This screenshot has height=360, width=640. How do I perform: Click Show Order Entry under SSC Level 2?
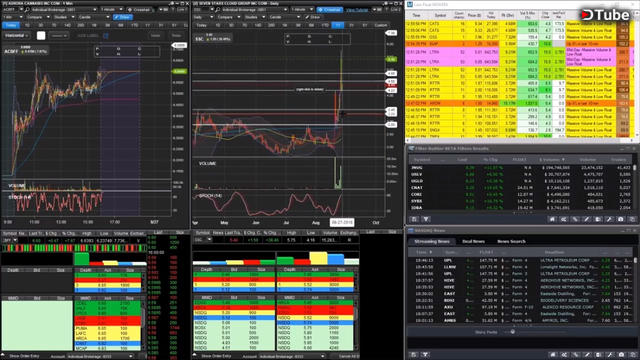click(216, 356)
